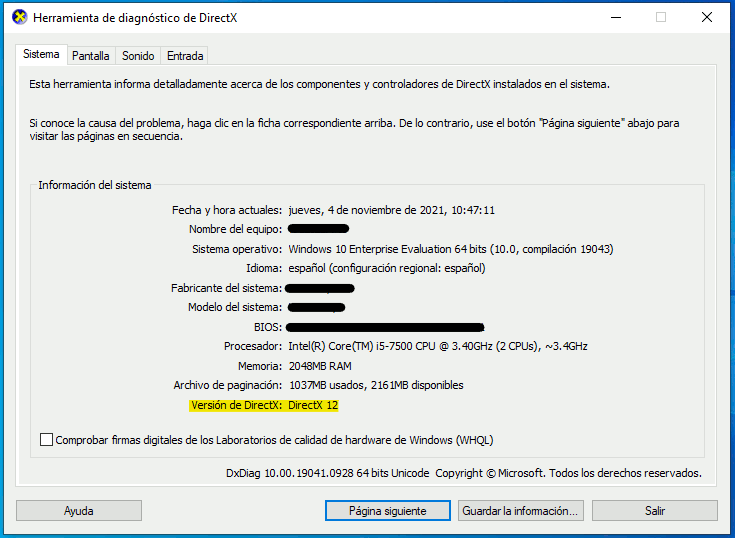Click the 'Modelo del sistema:' label
Viewport: 735px width, 538px height.
tap(235, 307)
